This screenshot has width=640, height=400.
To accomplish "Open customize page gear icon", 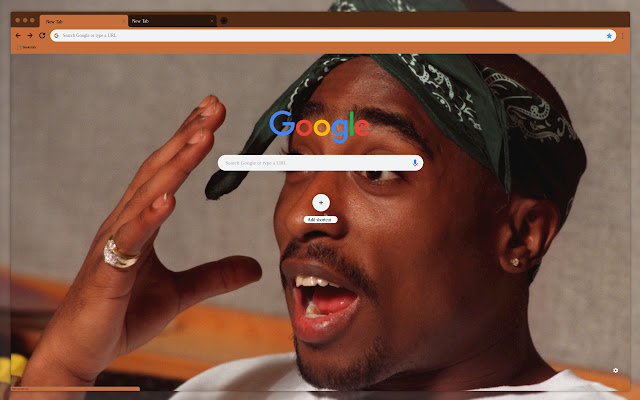I will point(616,370).
